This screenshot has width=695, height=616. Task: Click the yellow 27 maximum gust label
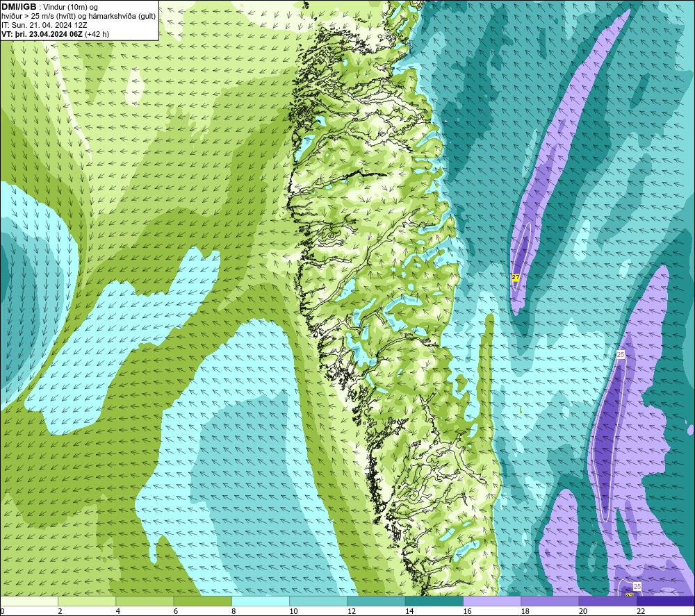click(516, 277)
